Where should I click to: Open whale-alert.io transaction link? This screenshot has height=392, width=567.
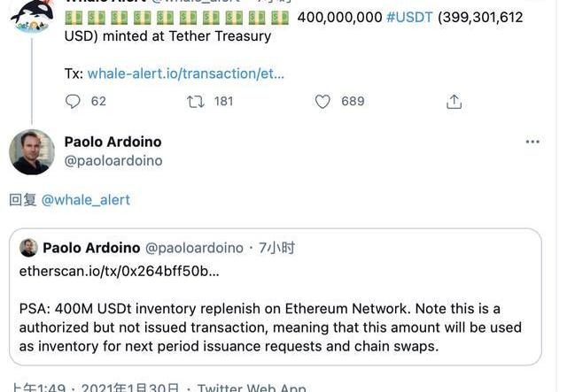pyautogui.click(x=186, y=73)
